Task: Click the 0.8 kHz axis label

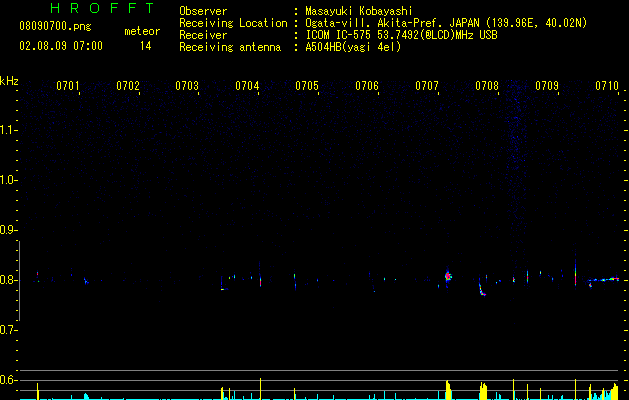Action: (8, 280)
